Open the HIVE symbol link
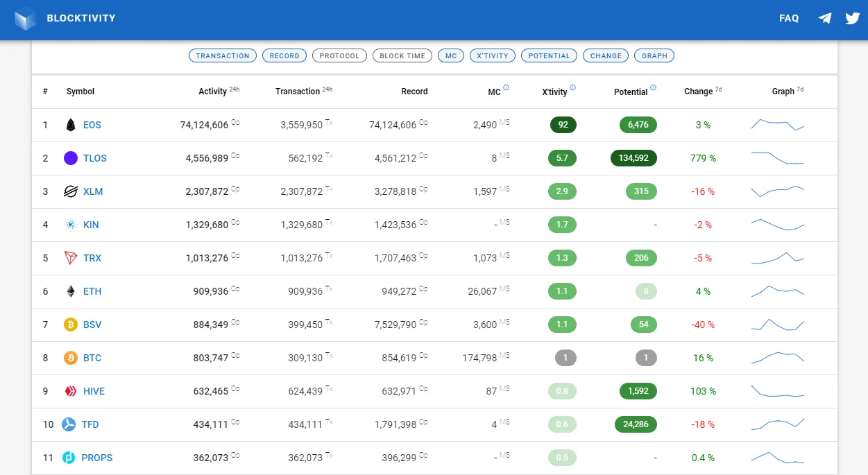Viewport: 868px width, 475px height. [x=94, y=391]
